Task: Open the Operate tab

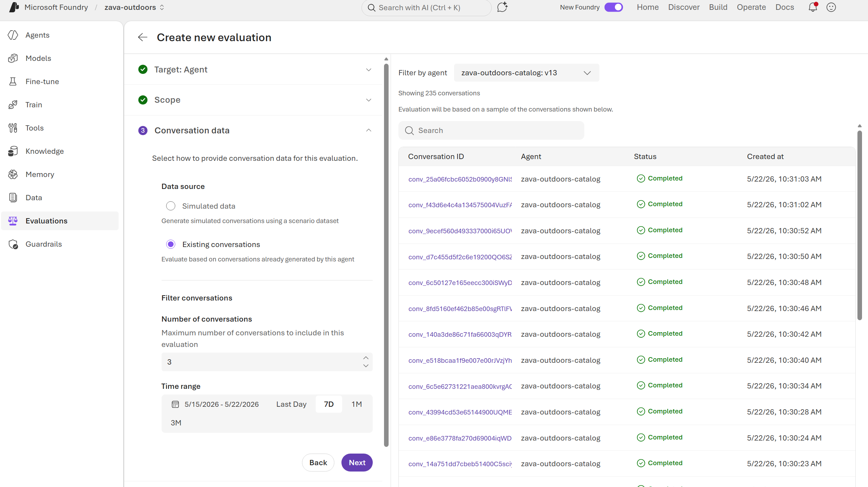Action: point(751,7)
